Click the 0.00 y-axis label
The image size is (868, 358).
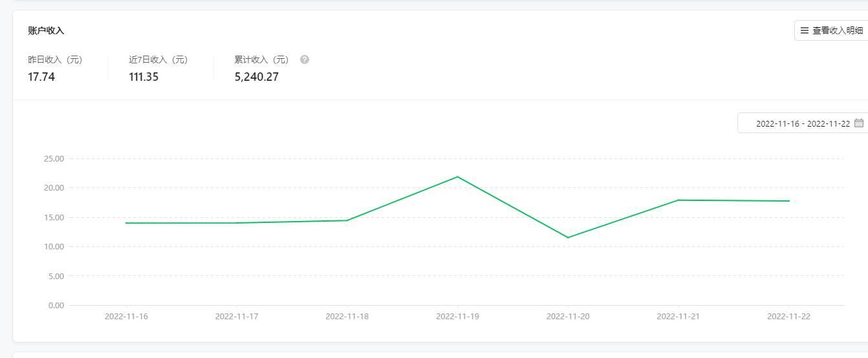tap(56, 305)
